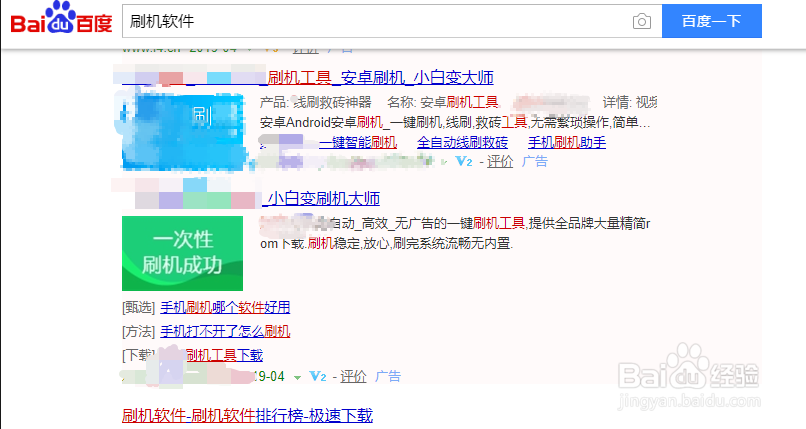Screen dimensions: 806x429
Task: Click description text 安卓Android安卓刷机_一键刷机
Action: pyautogui.click(x=351, y=122)
